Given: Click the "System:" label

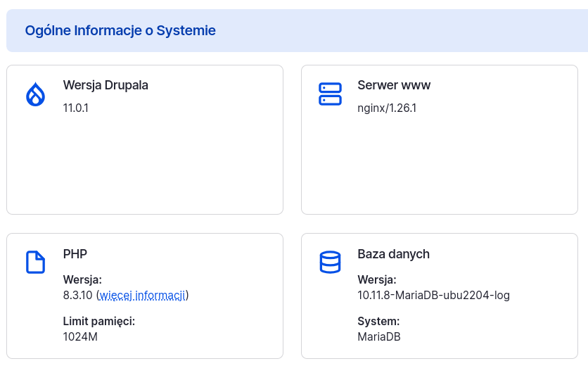Looking at the screenshot, I should pos(378,322).
